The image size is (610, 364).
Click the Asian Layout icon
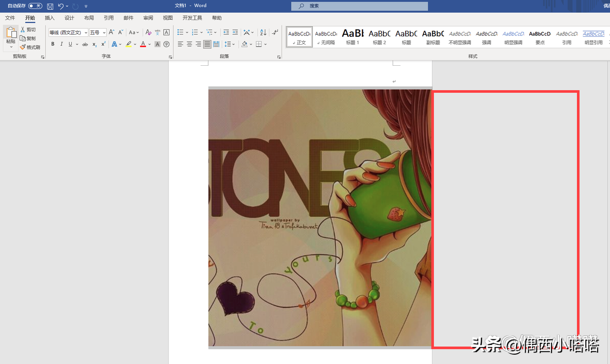[x=247, y=32]
